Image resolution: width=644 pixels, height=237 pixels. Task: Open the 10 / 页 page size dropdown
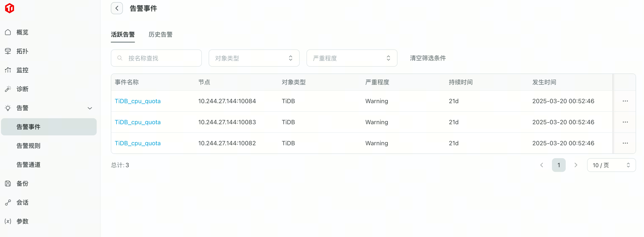tap(611, 165)
